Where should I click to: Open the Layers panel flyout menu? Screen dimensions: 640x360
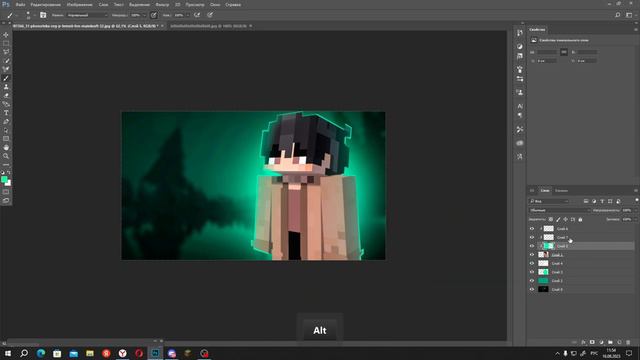tap(636, 191)
